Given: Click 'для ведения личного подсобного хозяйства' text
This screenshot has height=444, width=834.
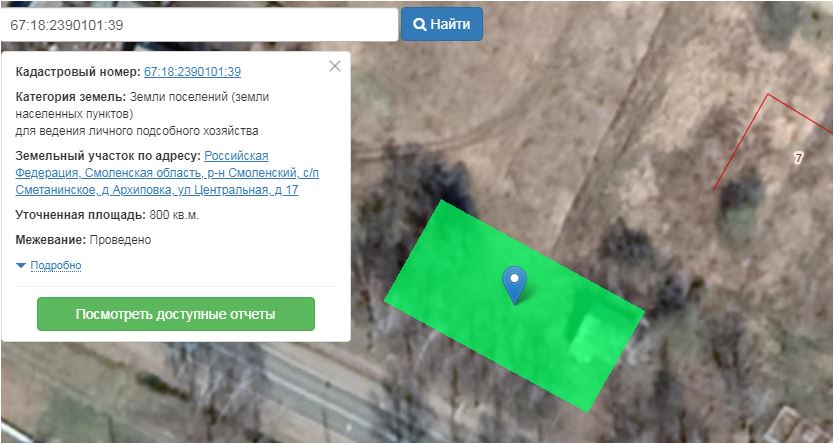Looking at the screenshot, I should pyautogui.click(x=137, y=131).
